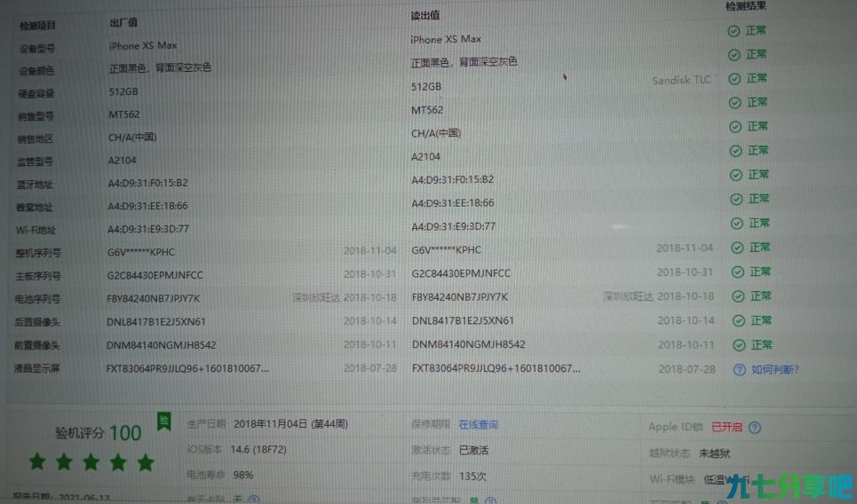Click F8Y84240NB7JPJY7K in 出厂值 column
Viewport: 857px width, 504px height.
tap(154, 299)
